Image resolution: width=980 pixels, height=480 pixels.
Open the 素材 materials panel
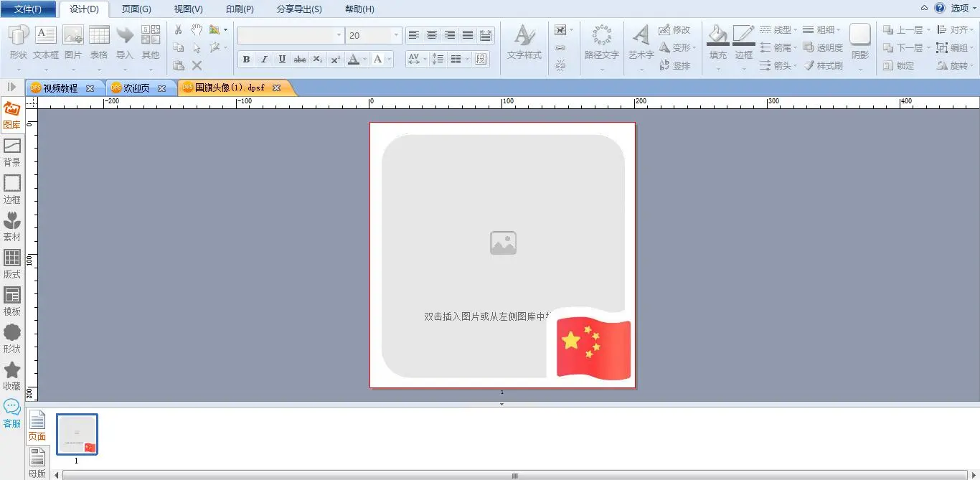coord(11,227)
